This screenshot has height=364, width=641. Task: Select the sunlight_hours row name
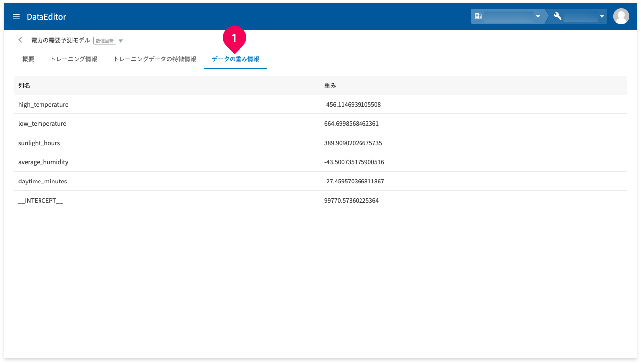pos(39,143)
